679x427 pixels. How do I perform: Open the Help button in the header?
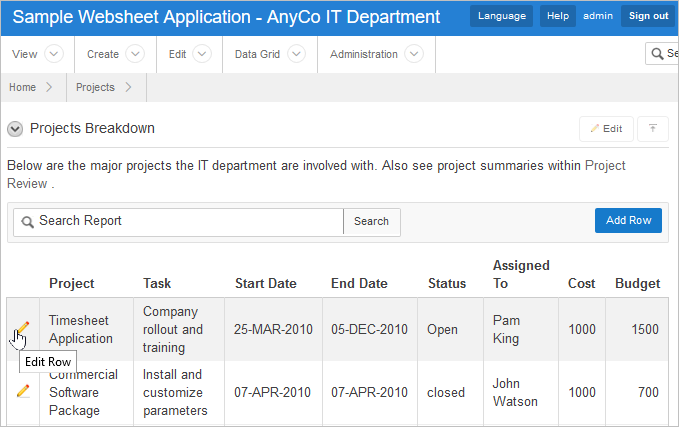coord(558,16)
